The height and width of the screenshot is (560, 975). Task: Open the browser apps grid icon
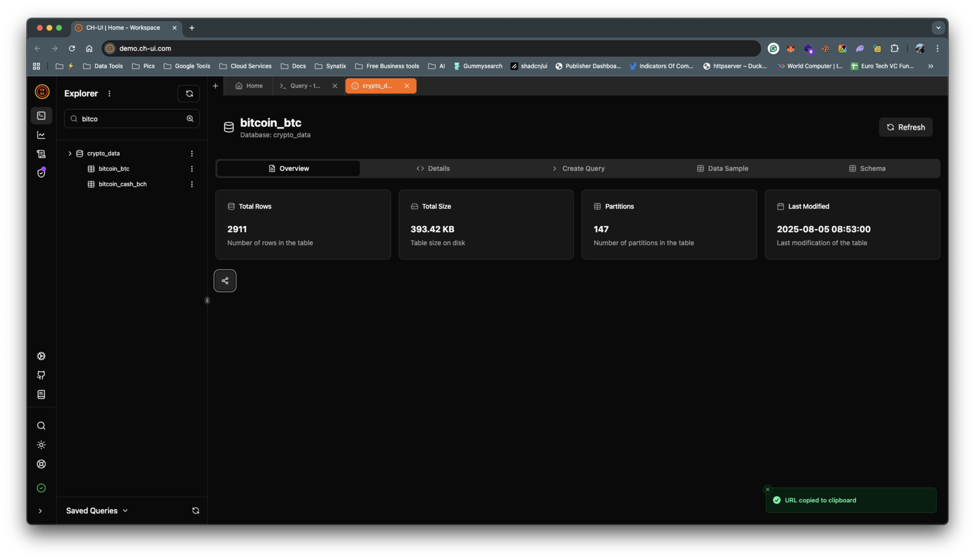click(x=36, y=66)
